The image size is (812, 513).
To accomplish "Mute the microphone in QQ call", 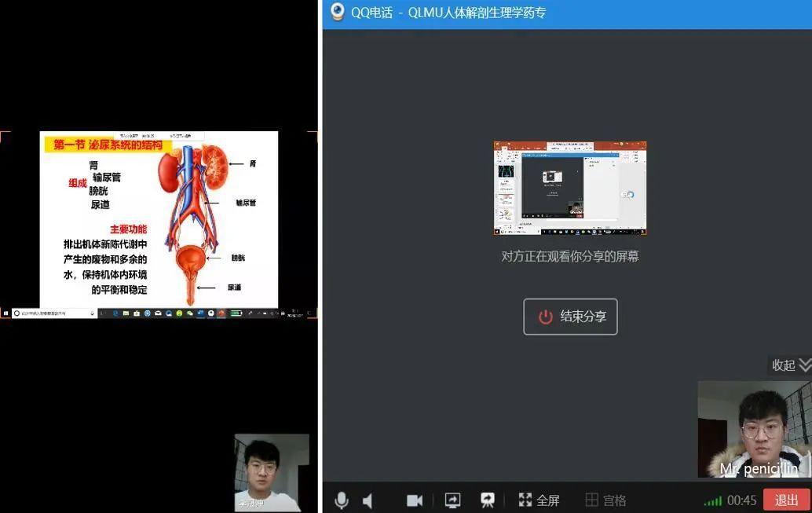I will click(342, 500).
